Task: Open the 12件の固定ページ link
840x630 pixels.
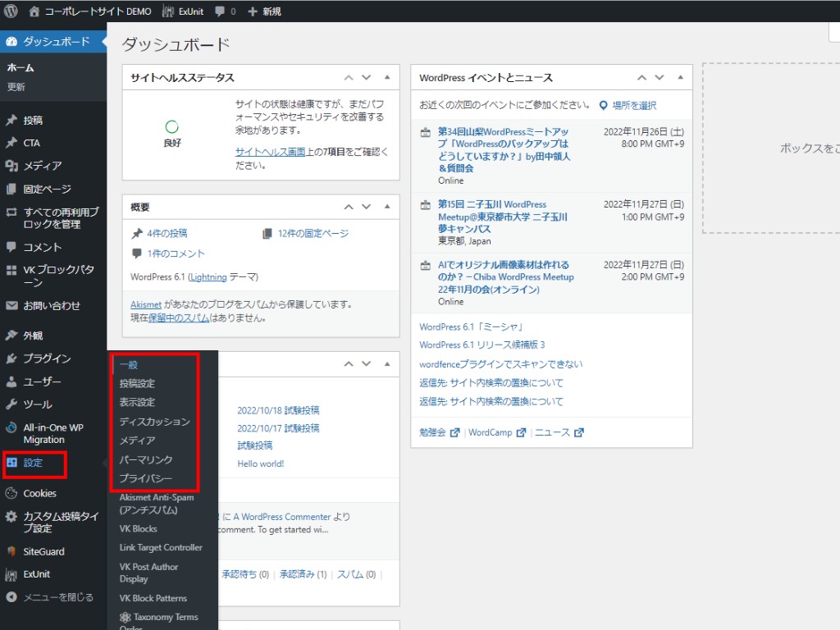Action: pos(313,234)
